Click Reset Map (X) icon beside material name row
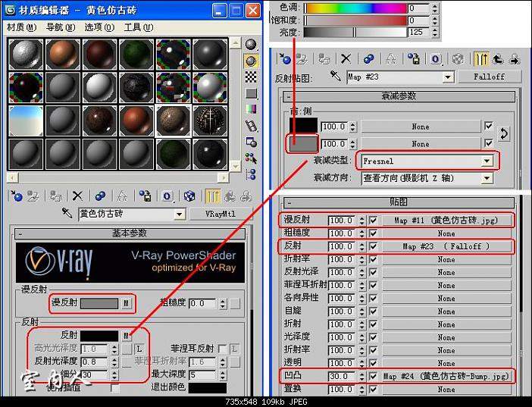The image size is (532, 407). [77, 196]
